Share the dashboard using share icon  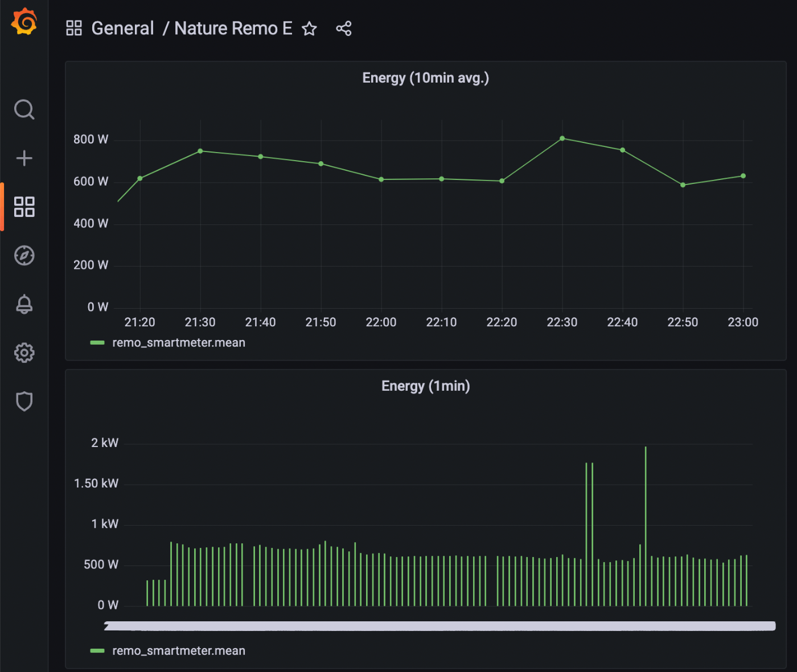click(344, 28)
